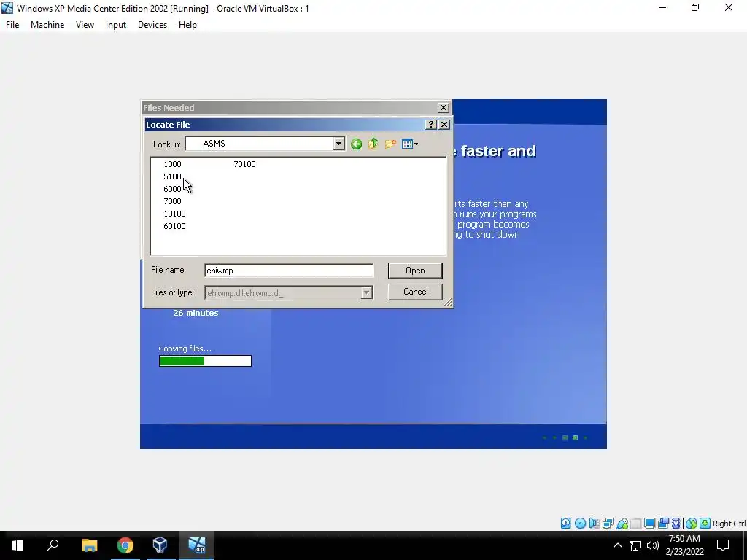Viewport: 747px width, 560px height.
Task: Click the Locate File resize grip
Action: click(x=448, y=303)
